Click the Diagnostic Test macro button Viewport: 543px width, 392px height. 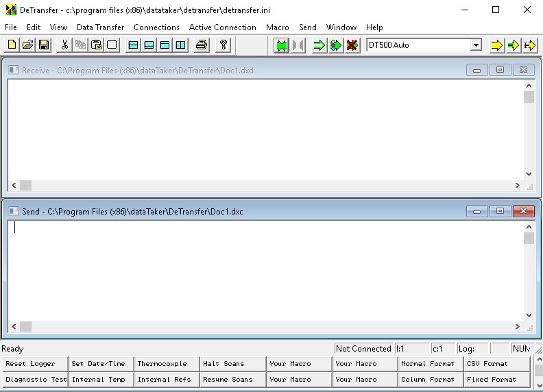coord(35,380)
